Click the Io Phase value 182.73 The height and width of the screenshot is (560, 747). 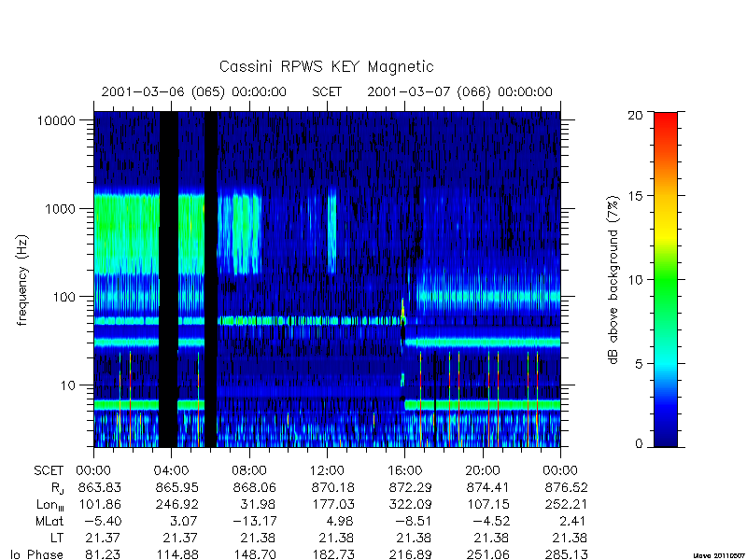333,554
